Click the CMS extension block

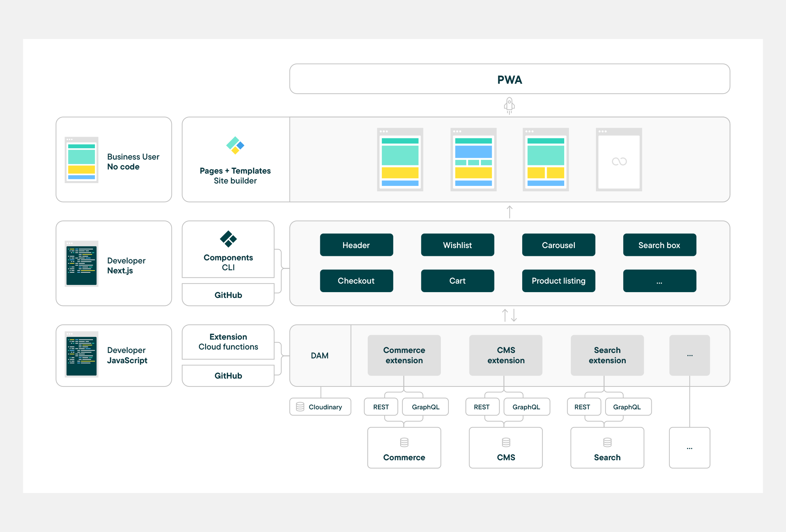(506, 355)
